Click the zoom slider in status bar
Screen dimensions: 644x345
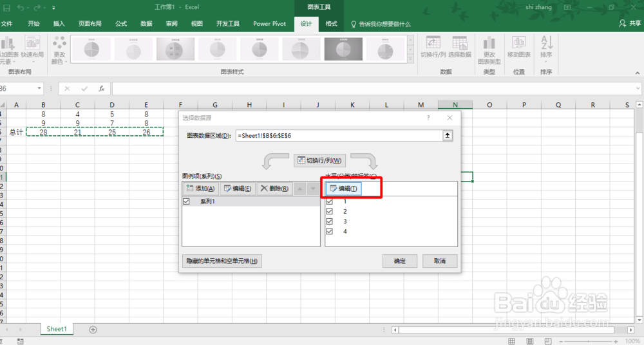[588, 341]
